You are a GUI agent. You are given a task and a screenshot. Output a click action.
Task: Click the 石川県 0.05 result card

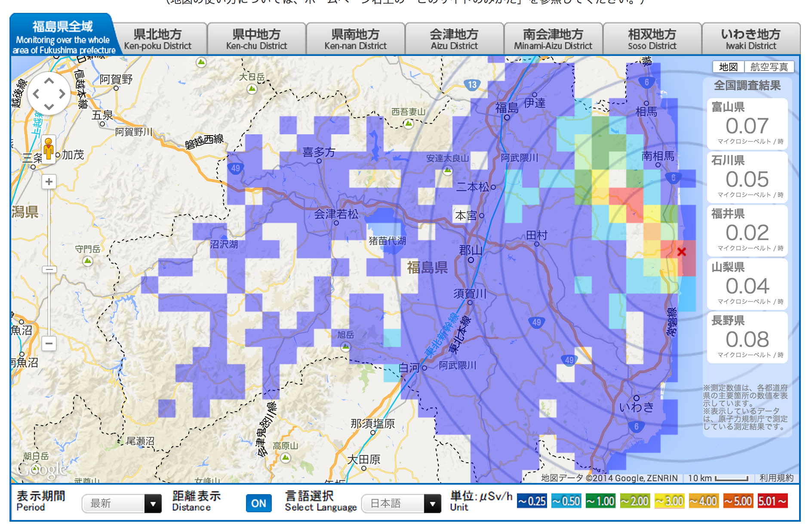coord(747,177)
